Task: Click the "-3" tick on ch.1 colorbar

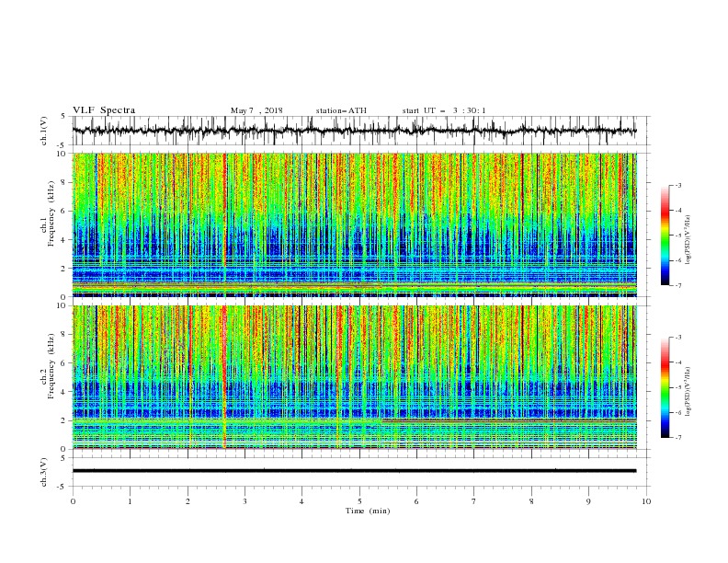Action: [x=677, y=185]
